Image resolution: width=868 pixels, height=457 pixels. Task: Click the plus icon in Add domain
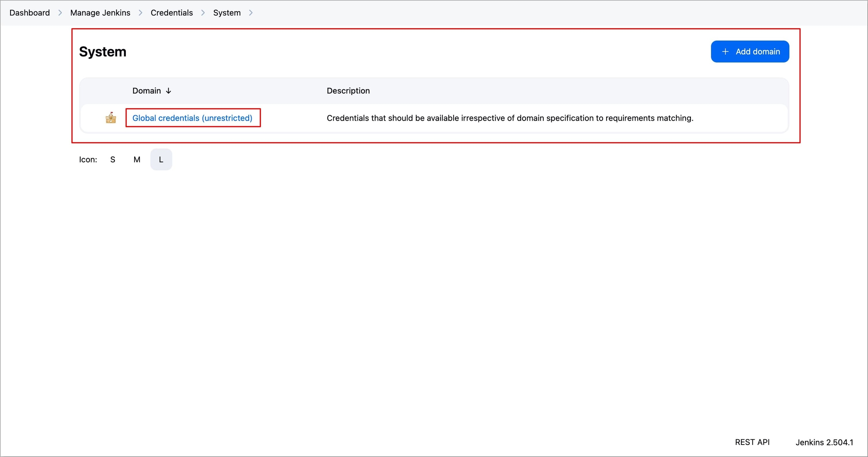pyautogui.click(x=725, y=52)
